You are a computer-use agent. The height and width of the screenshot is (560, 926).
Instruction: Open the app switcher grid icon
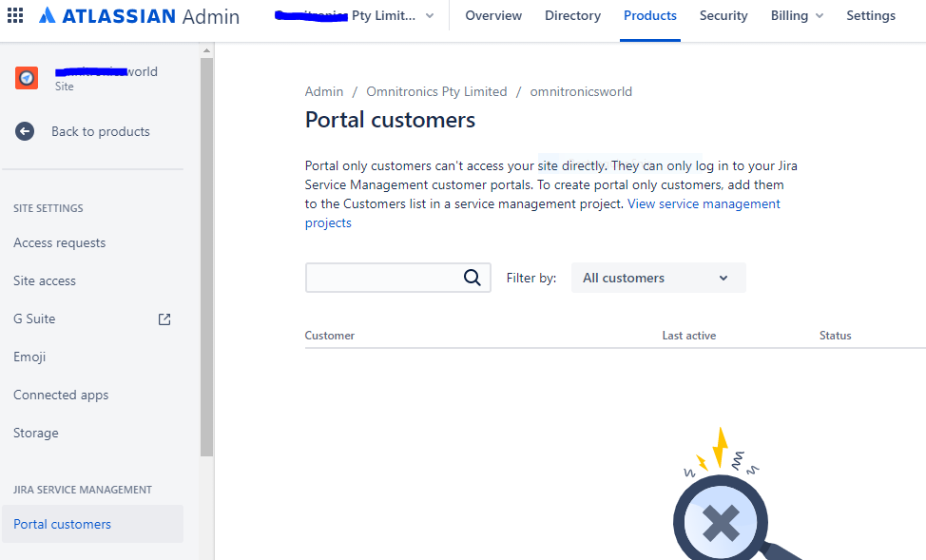click(x=15, y=15)
